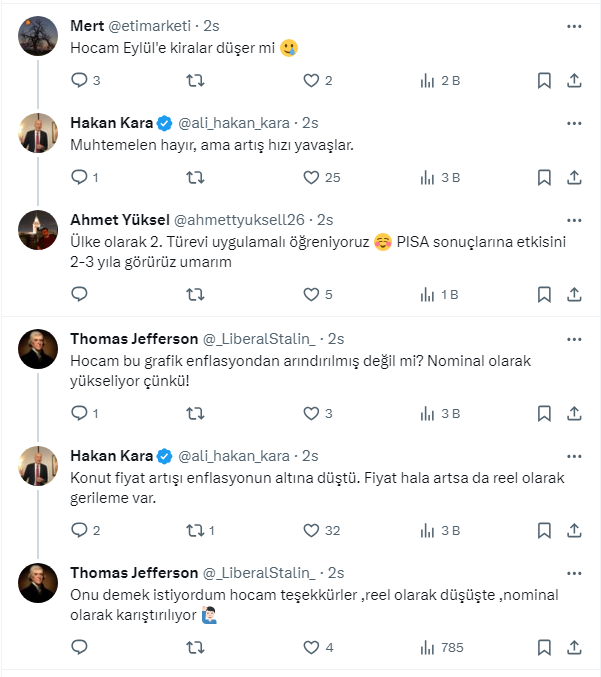Screen dimensions: 601x677
Task: Bookmark Ahmet Yüksel's tweet
Action: click(x=543, y=295)
